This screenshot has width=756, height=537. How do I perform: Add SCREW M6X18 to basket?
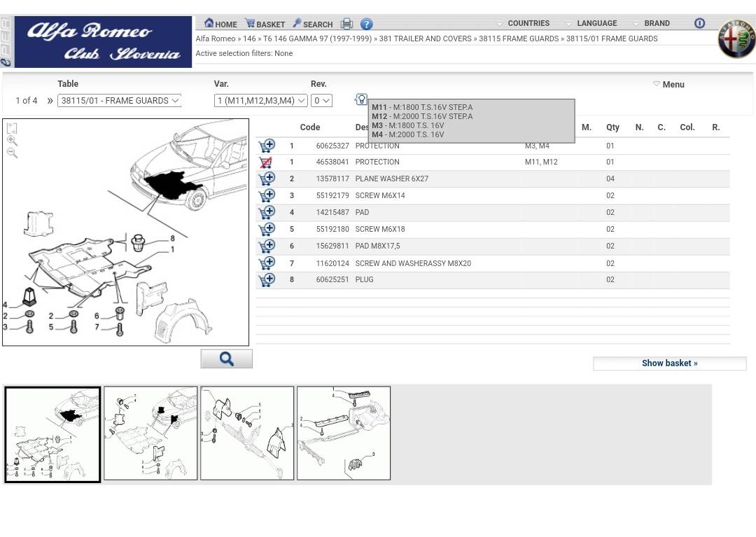point(267,229)
